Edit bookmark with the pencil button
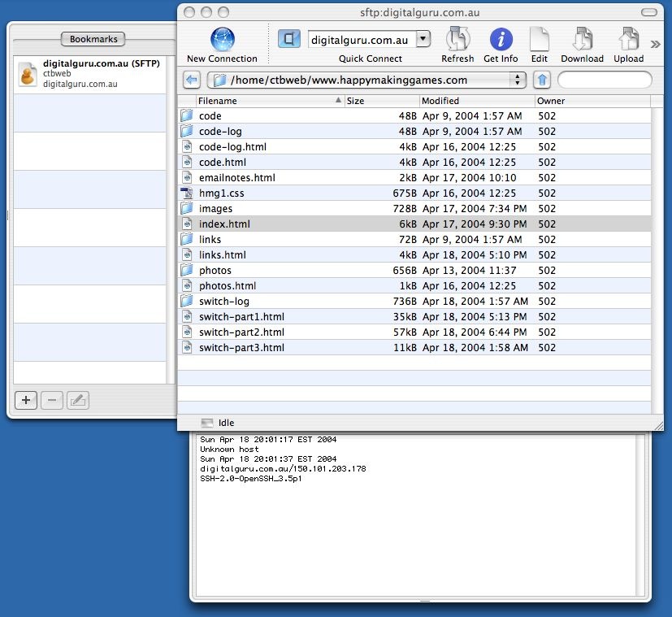The width and height of the screenshot is (672, 617). (x=78, y=400)
